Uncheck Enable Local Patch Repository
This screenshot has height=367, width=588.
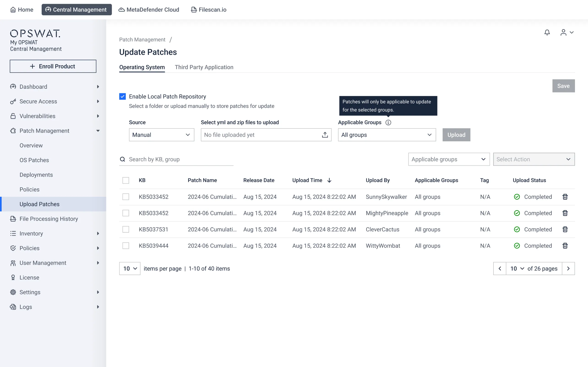pyautogui.click(x=122, y=96)
